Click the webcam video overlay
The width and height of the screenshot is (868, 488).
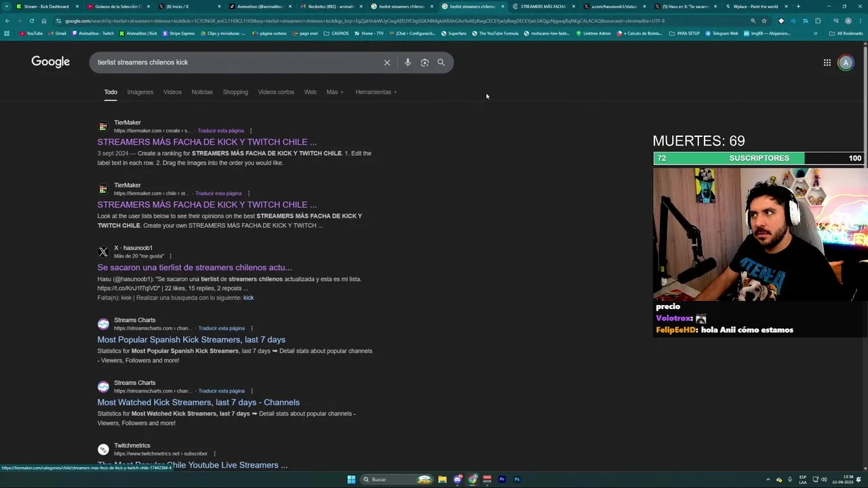click(759, 234)
